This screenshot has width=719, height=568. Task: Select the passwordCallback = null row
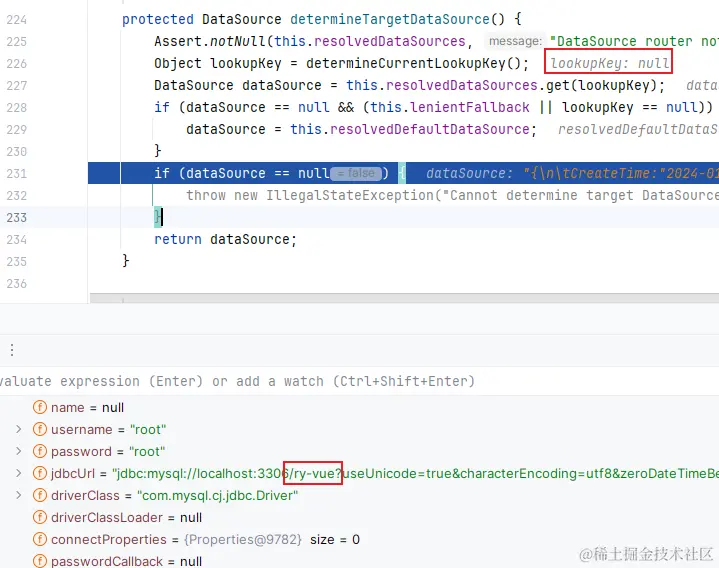click(360, 561)
